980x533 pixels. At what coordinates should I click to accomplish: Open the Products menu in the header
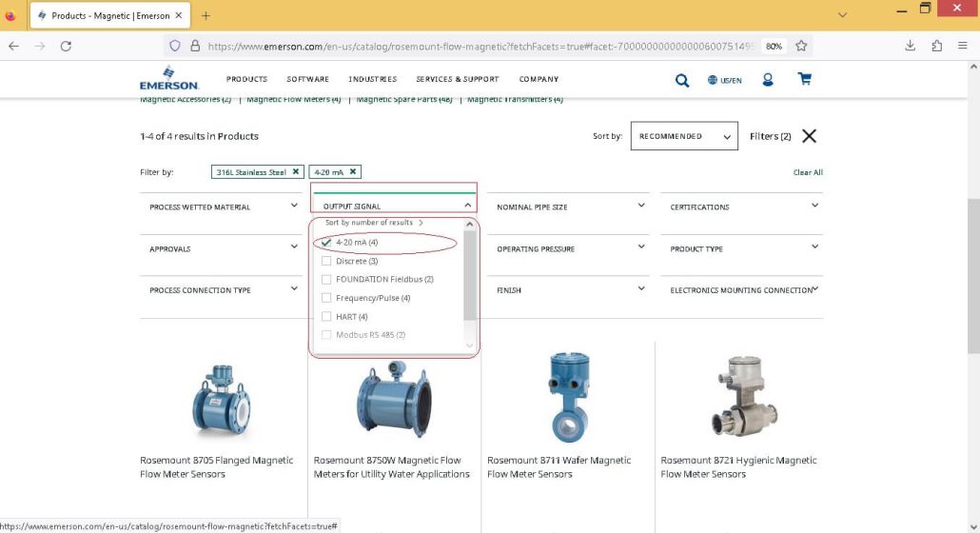pyautogui.click(x=246, y=79)
